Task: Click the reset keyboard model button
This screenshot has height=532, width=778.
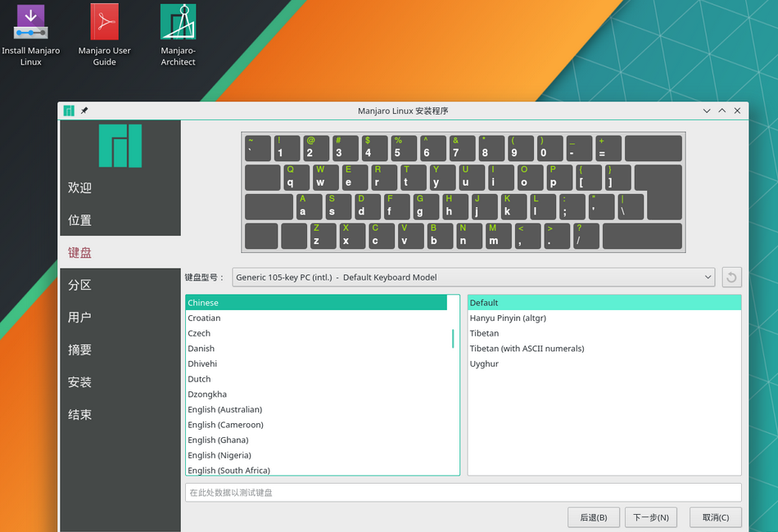Action: click(731, 277)
